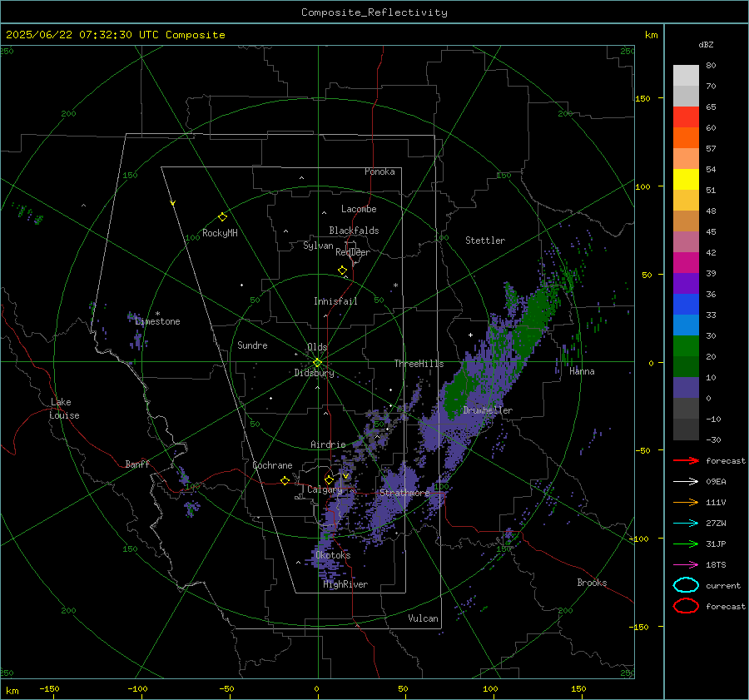
Task: Click the magenta 18TS arrow legend icon
Action: click(x=686, y=565)
